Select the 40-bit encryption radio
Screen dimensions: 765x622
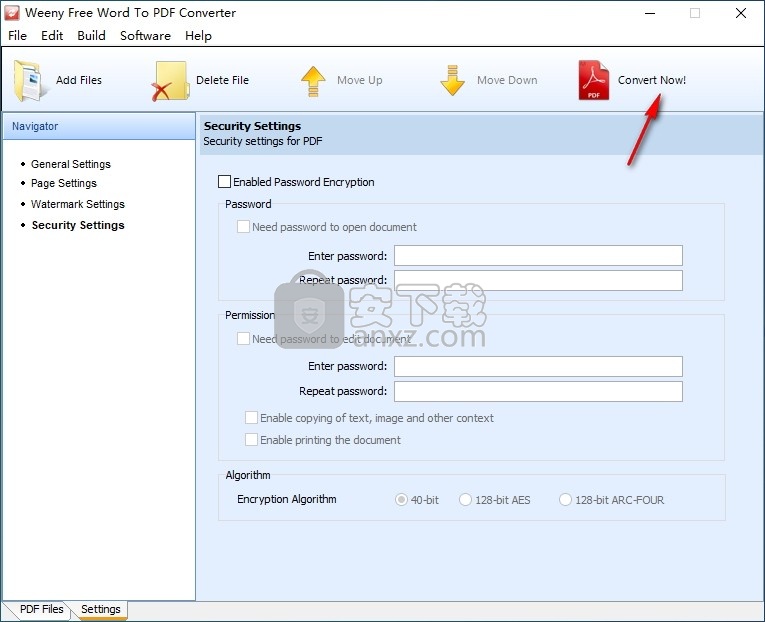[401, 500]
